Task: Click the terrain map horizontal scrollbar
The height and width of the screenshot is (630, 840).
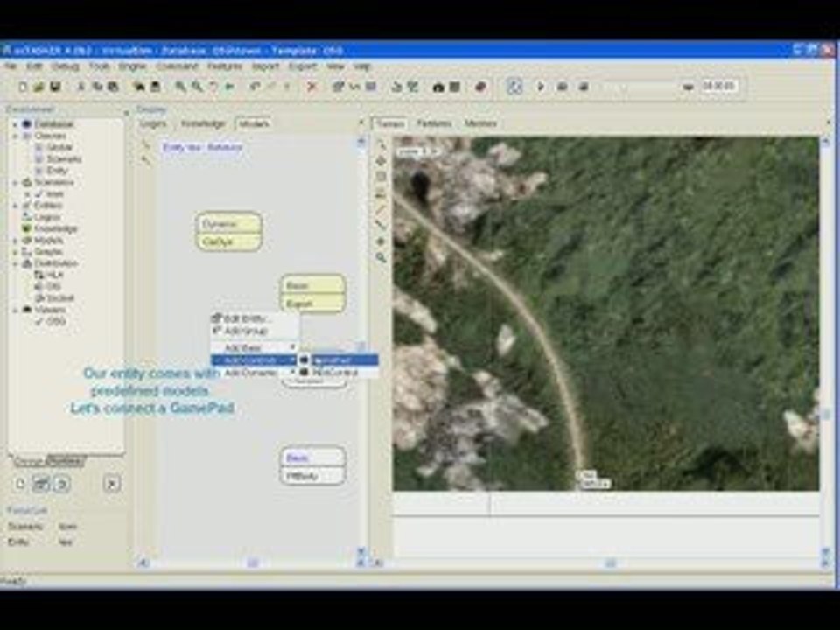Action: coord(600,563)
